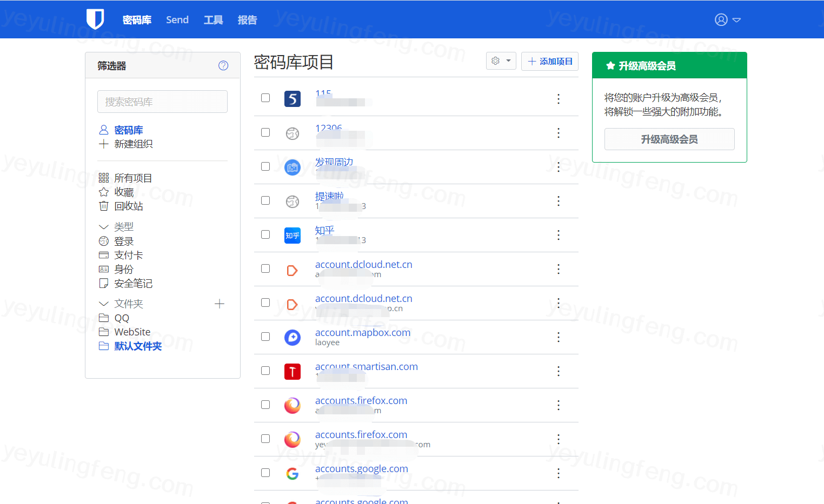Select the account.smartisan.com item checkbox
The image size is (824, 504).
[x=265, y=371]
